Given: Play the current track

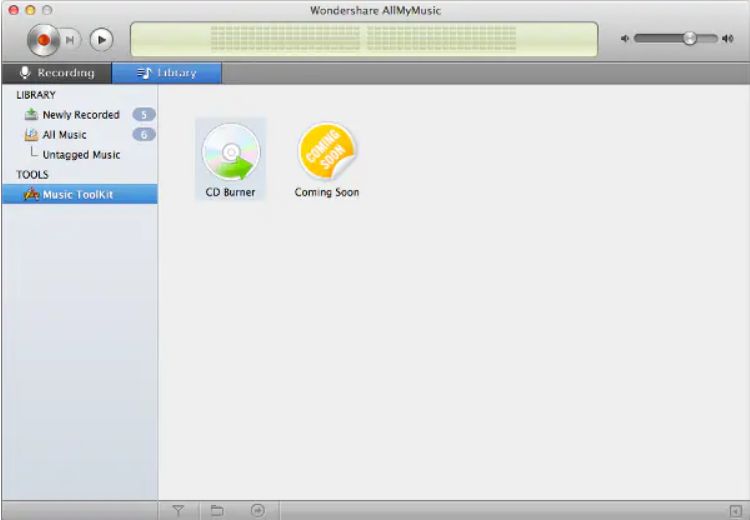Looking at the screenshot, I should point(101,40).
